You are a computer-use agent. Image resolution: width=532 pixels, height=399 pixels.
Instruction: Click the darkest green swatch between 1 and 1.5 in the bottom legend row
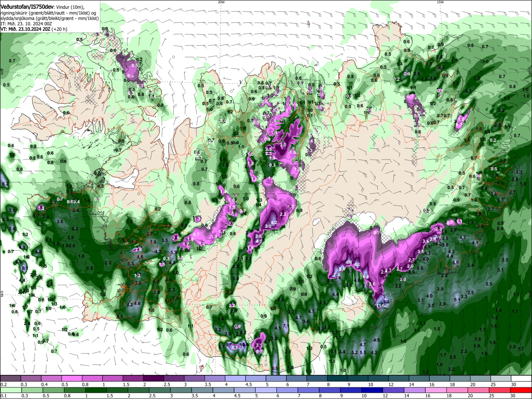[96, 390]
